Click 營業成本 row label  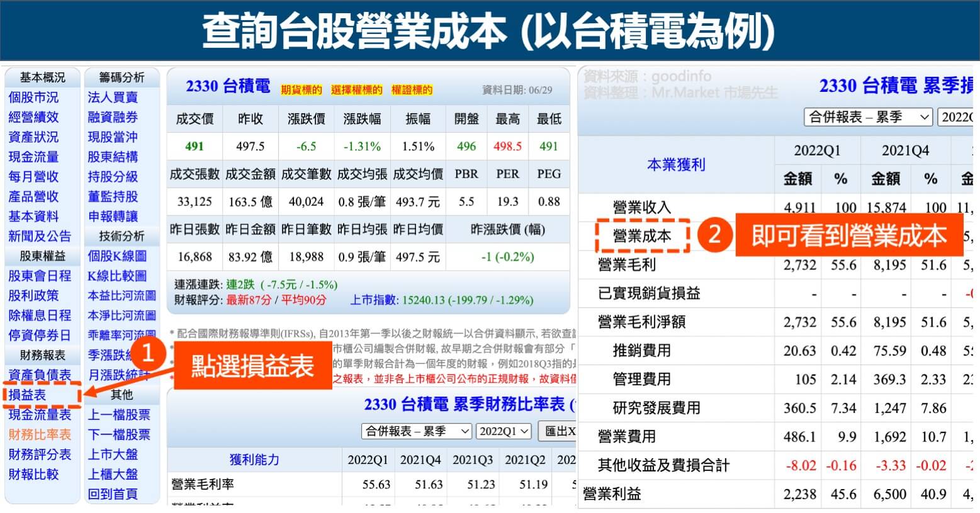[x=642, y=236]
